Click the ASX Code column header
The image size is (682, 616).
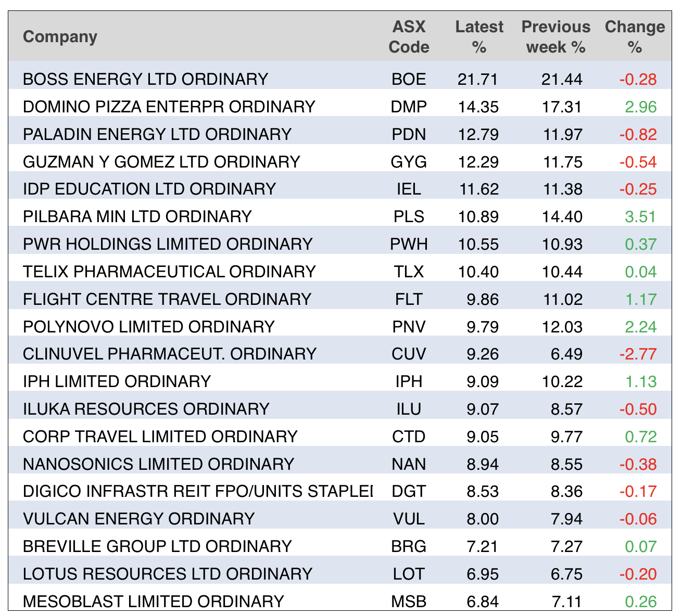(x=409, y=37)
